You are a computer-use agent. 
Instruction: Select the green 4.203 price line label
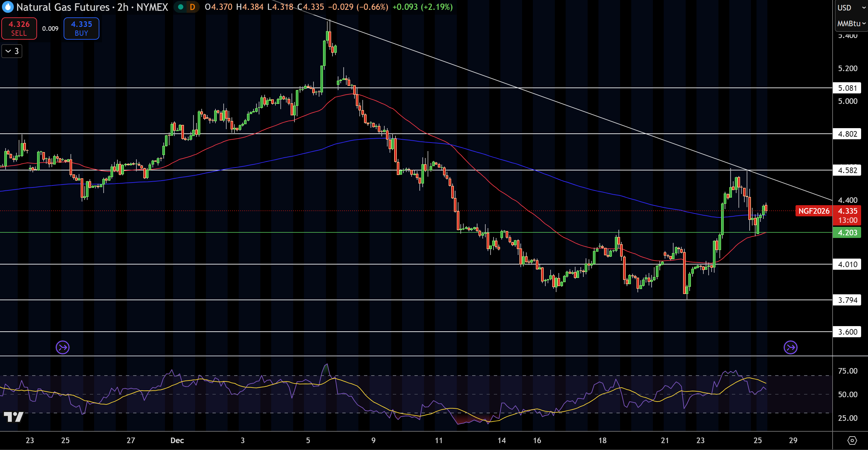[x=847, y=232]
